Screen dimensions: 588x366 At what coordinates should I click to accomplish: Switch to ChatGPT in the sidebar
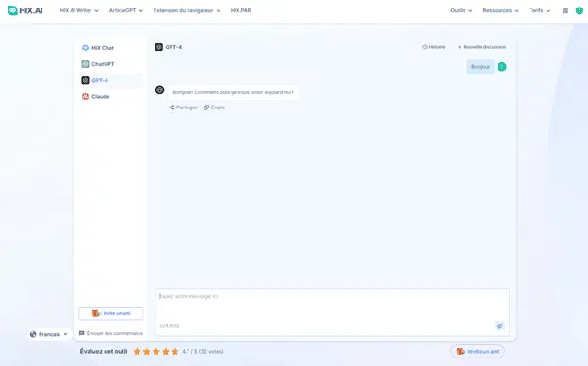pyautogui.click(x=110, y=64)
